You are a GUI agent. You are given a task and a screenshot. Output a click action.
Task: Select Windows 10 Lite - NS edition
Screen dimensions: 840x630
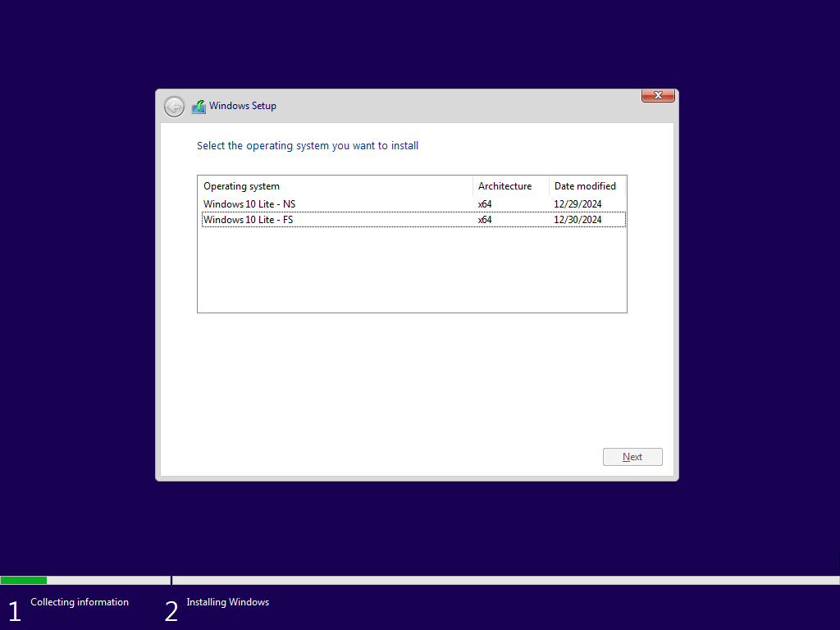click(x=249, y=203)
